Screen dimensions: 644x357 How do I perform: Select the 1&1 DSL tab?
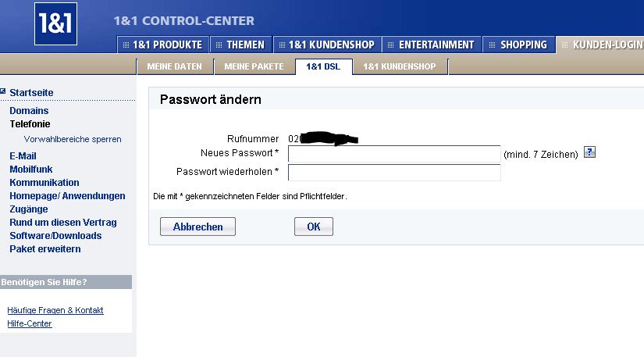(x=323, y=66)
